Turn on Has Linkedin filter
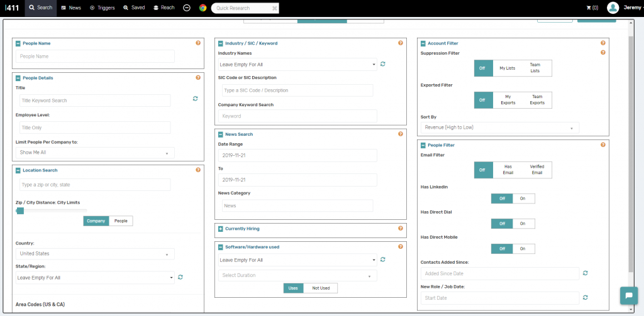 523,199
